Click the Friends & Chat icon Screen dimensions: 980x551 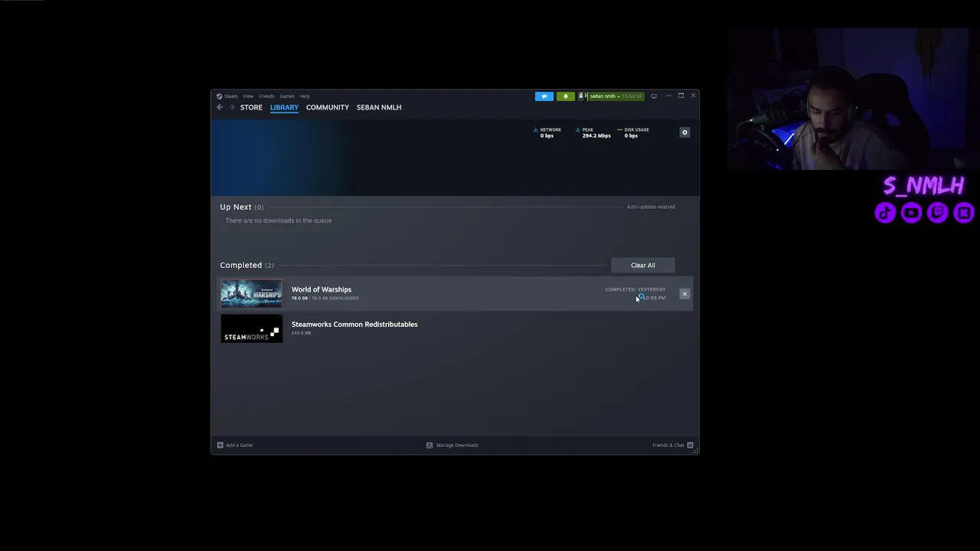690,445
